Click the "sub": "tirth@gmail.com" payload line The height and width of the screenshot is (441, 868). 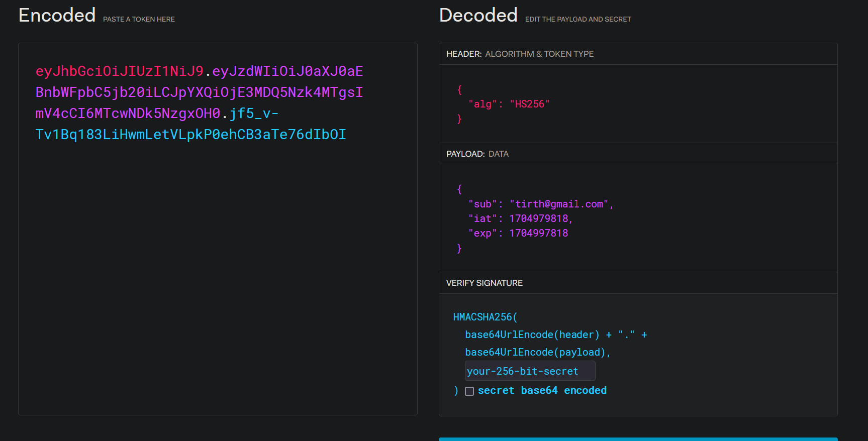[541, 204]
